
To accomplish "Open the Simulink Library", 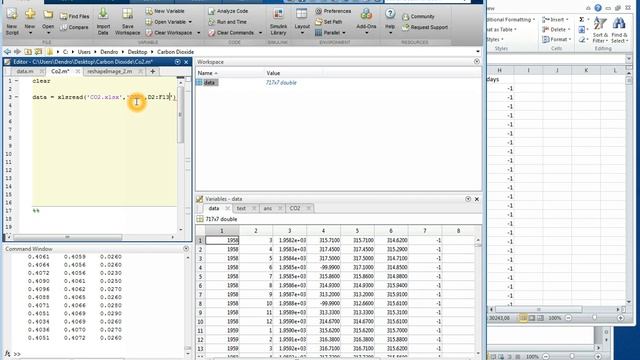I will [278, 21].
